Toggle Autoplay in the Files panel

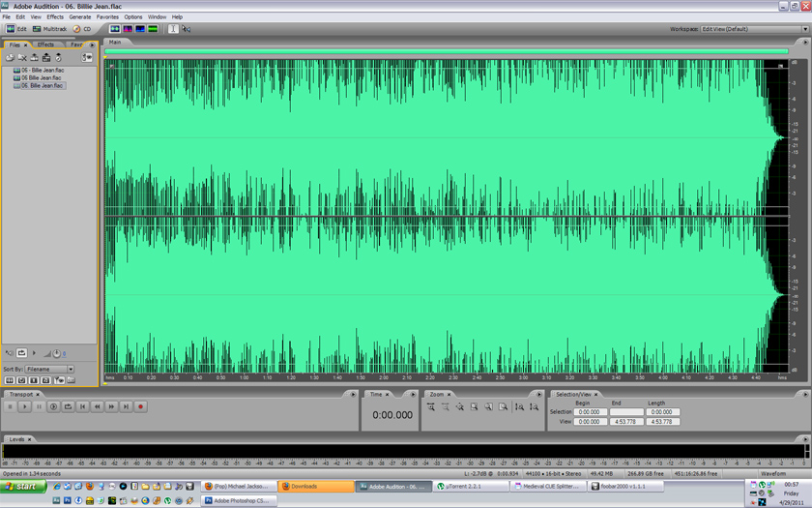10,353
